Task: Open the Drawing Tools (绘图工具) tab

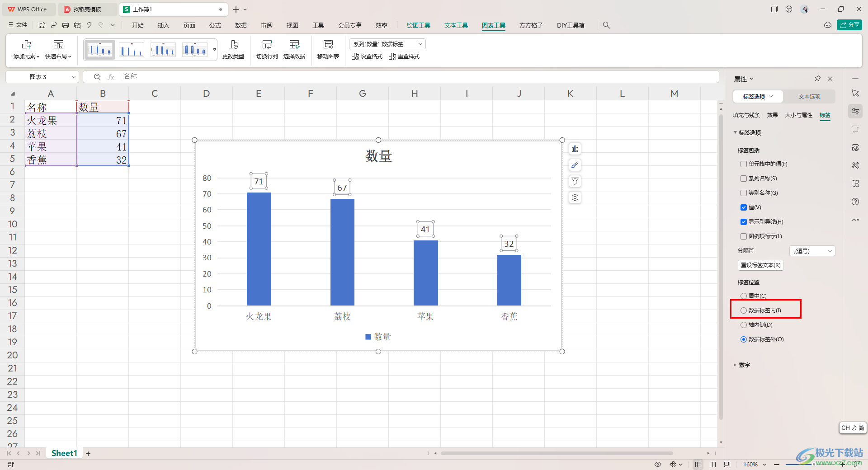Action: click(418, 25)
